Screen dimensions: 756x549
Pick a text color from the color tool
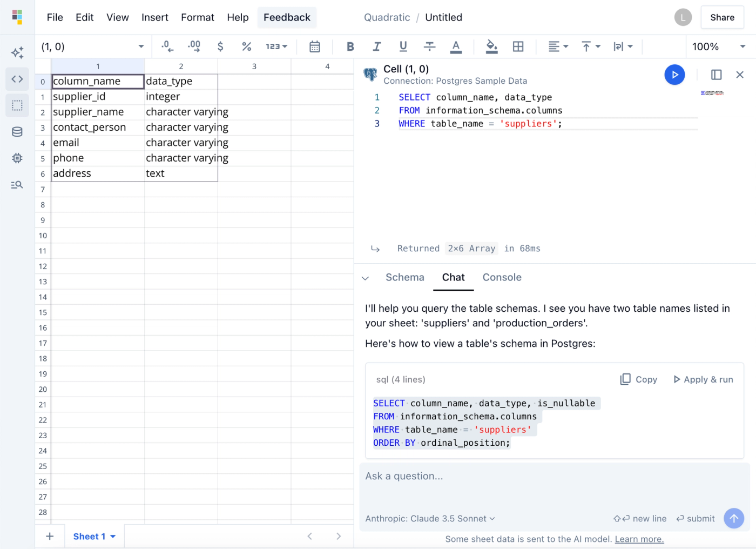[456, 46]
